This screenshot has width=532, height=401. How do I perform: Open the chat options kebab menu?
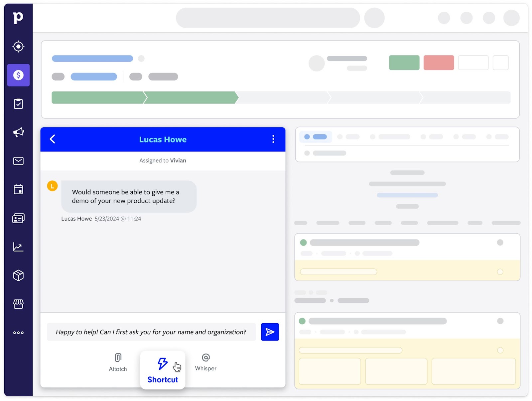(x=273, y=139)
